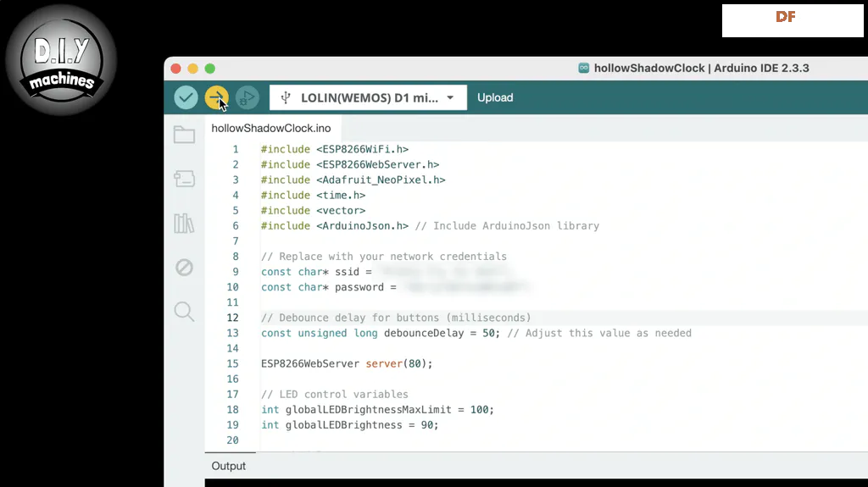Viewport: 868px width, 487px height.
Task: Click 'debounceDelay = 50;' code
Action: click(442, 333)
